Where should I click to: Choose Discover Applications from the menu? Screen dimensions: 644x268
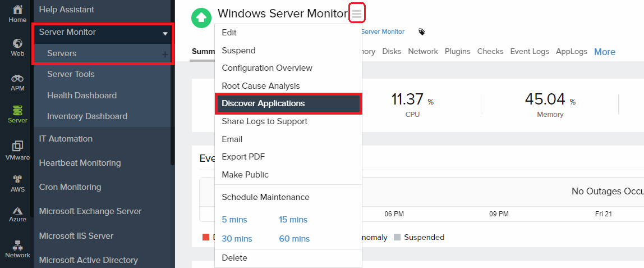263,103
